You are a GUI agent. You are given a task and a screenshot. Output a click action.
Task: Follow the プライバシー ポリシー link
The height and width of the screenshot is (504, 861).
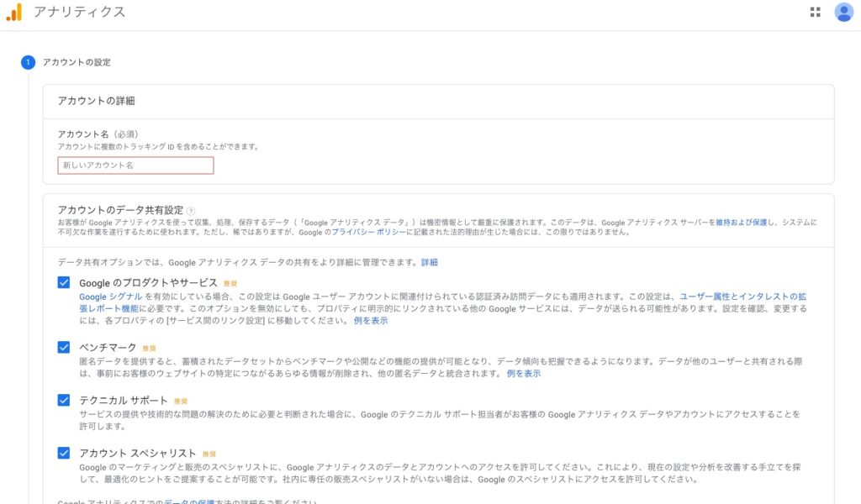(x=368, y=233)
